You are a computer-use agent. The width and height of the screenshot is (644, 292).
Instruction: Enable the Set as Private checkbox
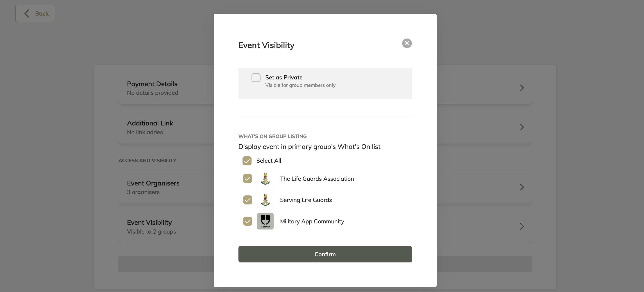256,78
